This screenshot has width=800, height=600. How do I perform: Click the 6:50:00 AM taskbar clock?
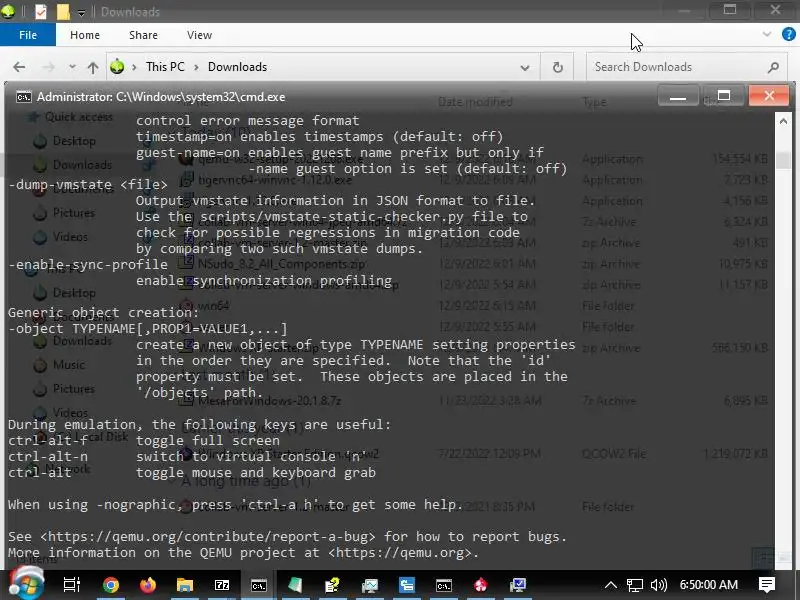coord(709,585)
